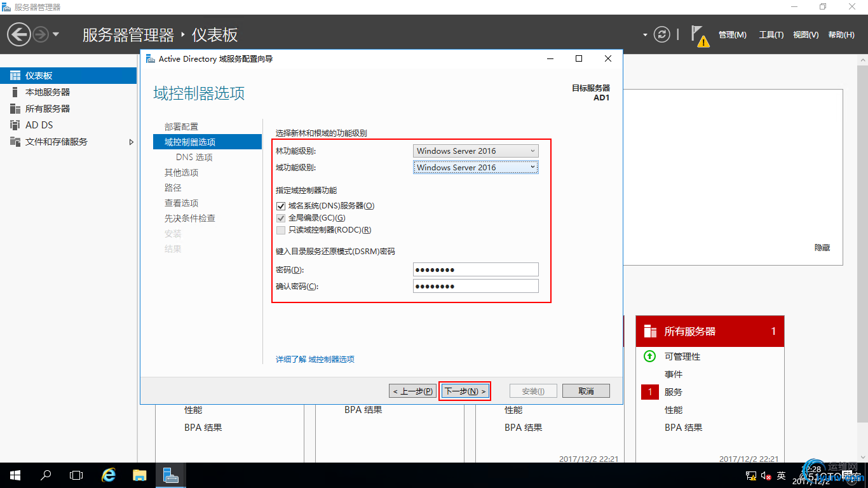
Task: Click the network tray icon
Action: click(751, 475)
